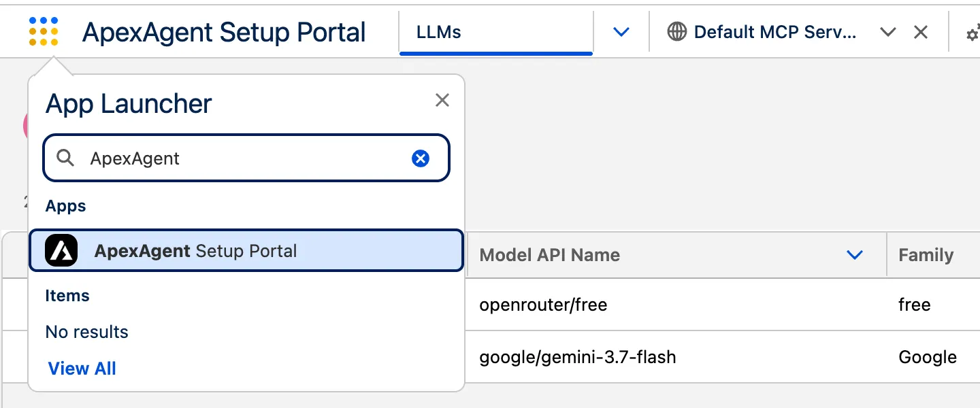This screenshot has height=408, width=980.
Task: Clear the ApexAgent search text
Action: click(421, 158)
